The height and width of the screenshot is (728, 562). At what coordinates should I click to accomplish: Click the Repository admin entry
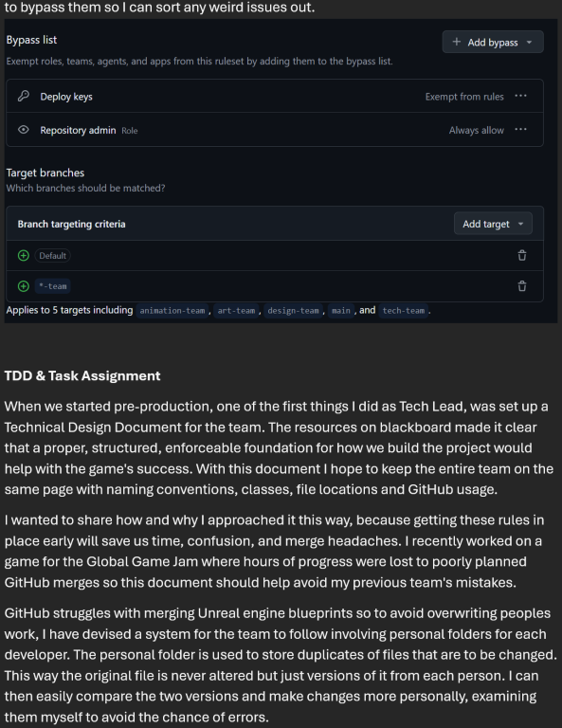[x=78, y=131]
